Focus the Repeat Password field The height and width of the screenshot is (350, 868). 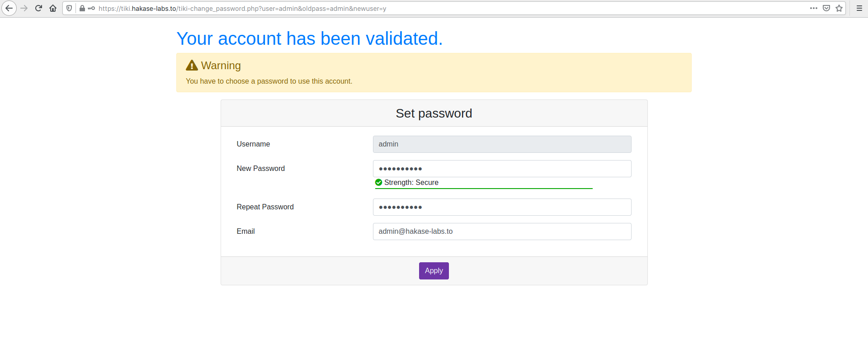coord(502,207)
